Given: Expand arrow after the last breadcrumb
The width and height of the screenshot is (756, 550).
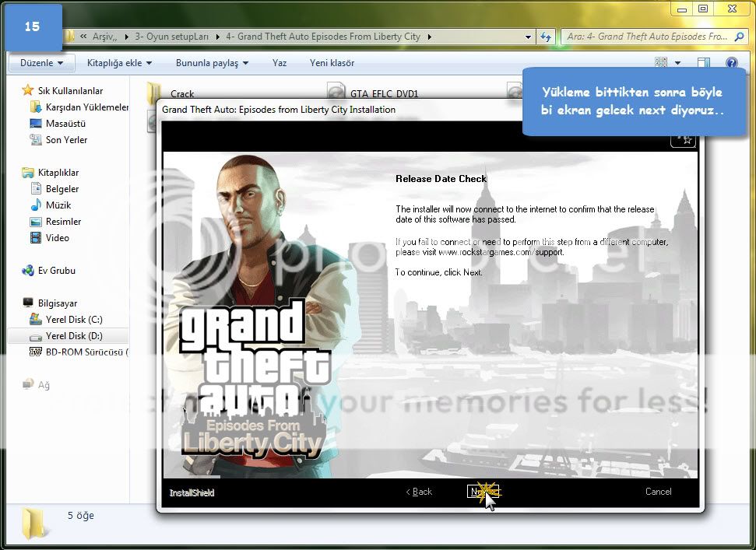Looking at the screenshot, I should [429, 37].
